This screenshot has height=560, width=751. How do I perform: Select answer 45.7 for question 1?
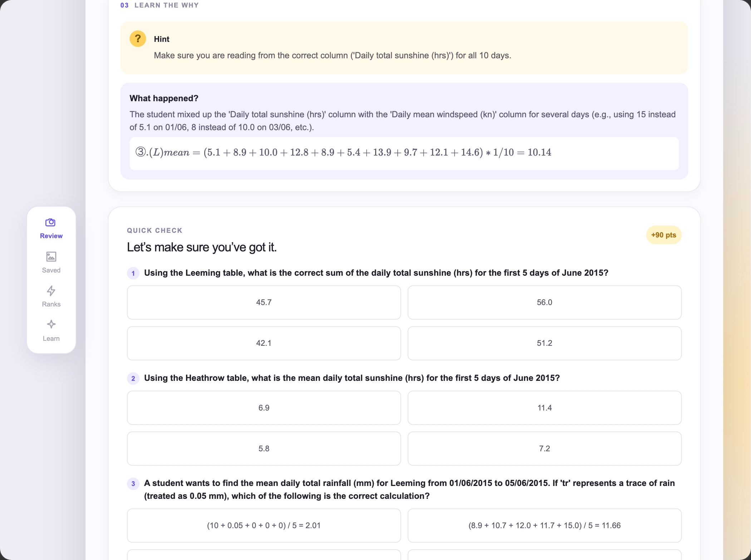click(264, 303)
